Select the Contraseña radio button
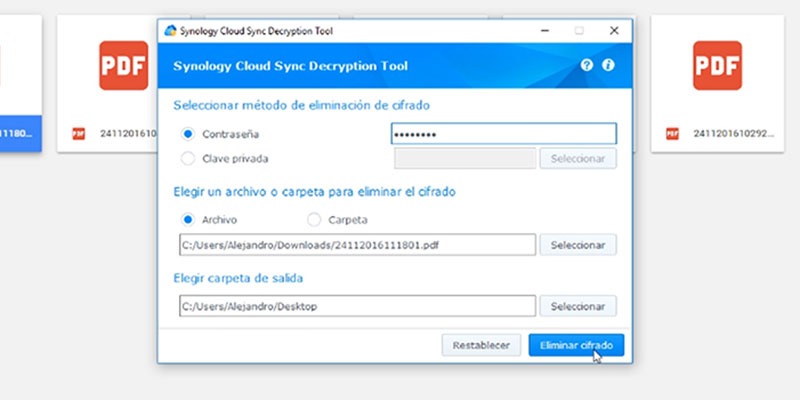This screenshot has width=800, height=400. (x=188, y=134)
